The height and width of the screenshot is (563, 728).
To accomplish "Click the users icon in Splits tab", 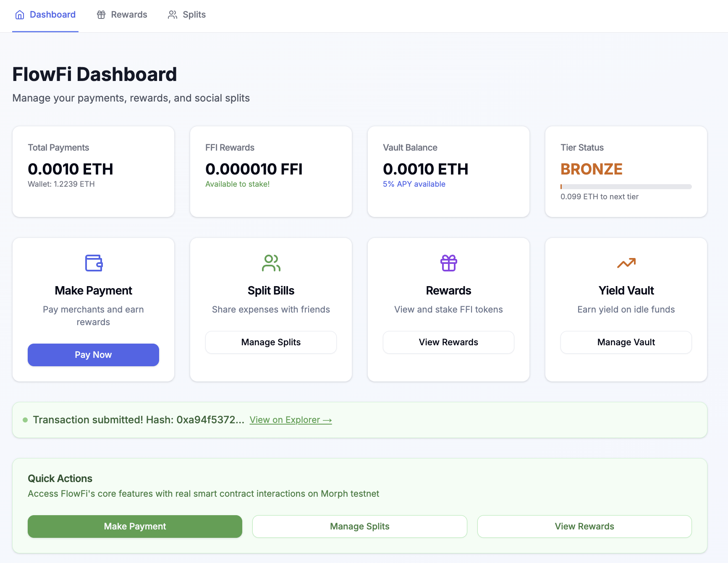I will (x=173, y=15).
